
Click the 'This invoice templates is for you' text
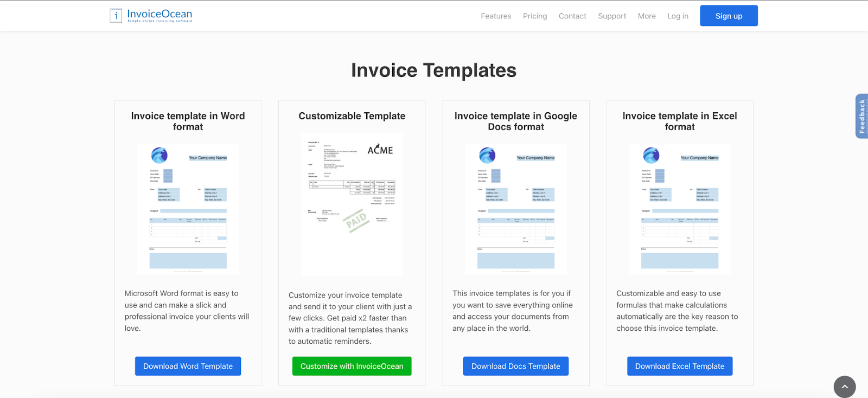point(513,311)
